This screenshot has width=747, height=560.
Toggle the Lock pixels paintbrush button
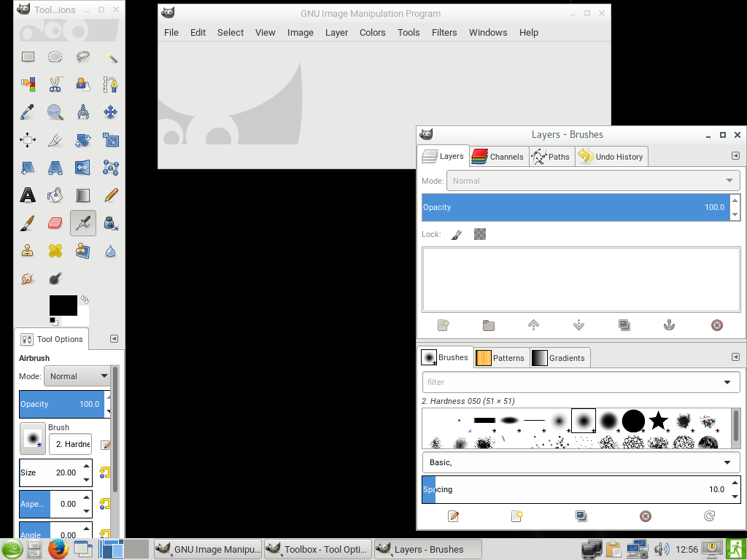[457, 234]
